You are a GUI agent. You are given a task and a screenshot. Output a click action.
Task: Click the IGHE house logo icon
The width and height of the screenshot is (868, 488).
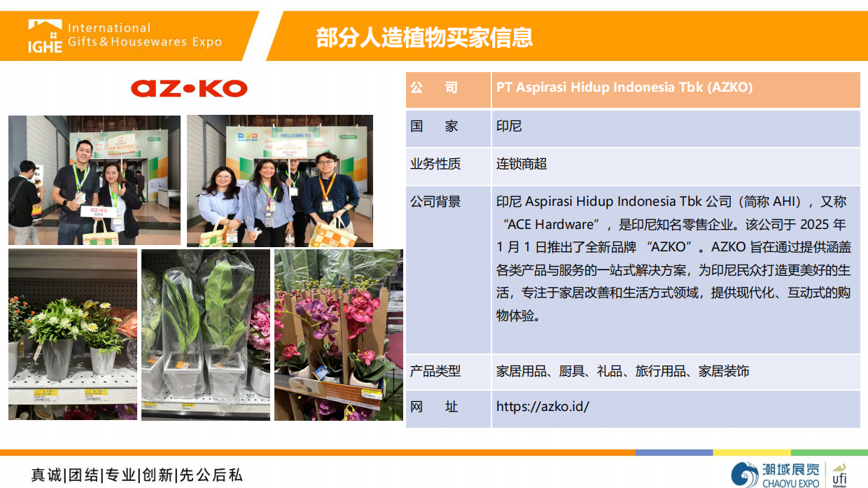click(x=45, y=36)
